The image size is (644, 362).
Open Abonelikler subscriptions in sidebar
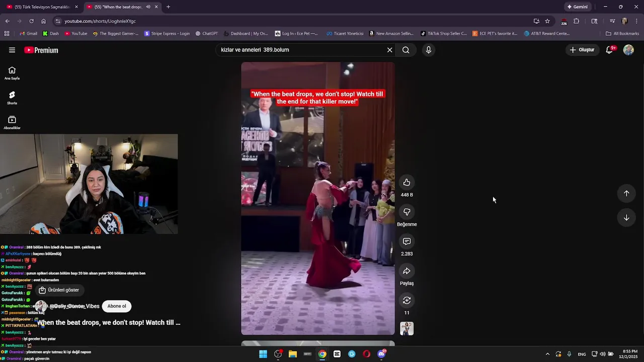pyautogui.click(x=12, y=122)
